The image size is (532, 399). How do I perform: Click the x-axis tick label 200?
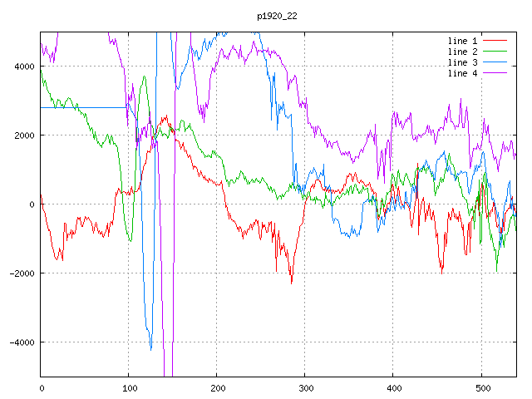coord(217,388)
